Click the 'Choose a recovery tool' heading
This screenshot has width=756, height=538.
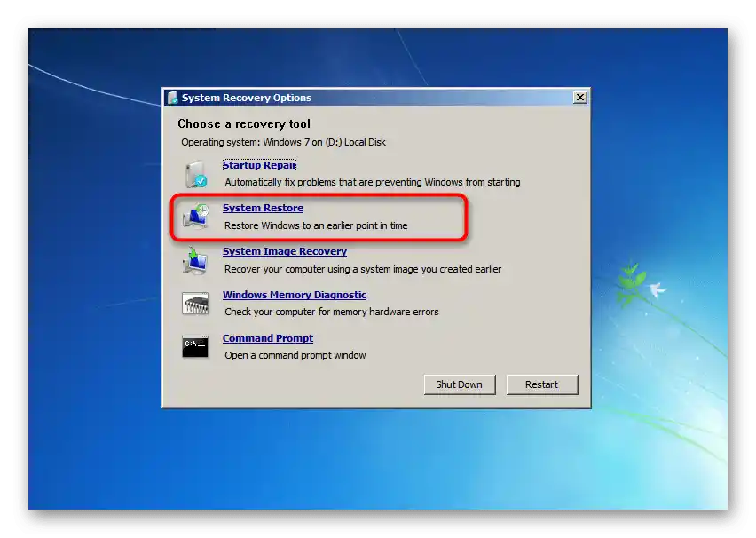click(x=244, y=124)
